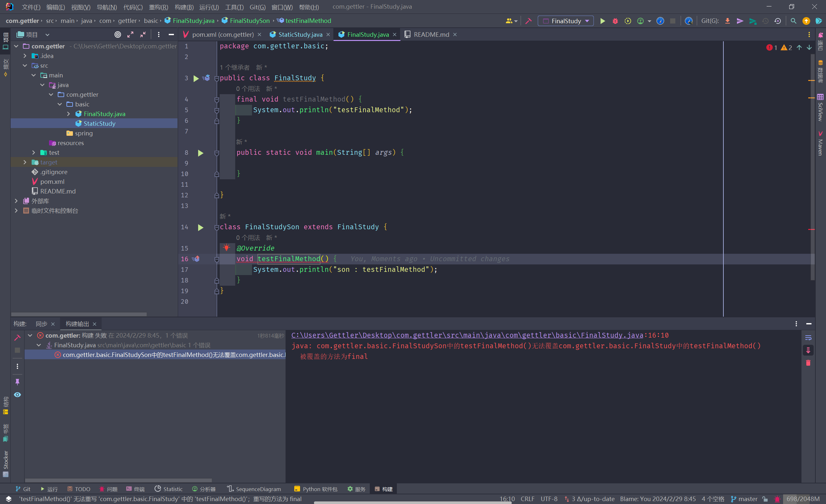826x504 pixels.
Task: Open the FinalStudy run configuration dropdown
Action: (566, 21)
